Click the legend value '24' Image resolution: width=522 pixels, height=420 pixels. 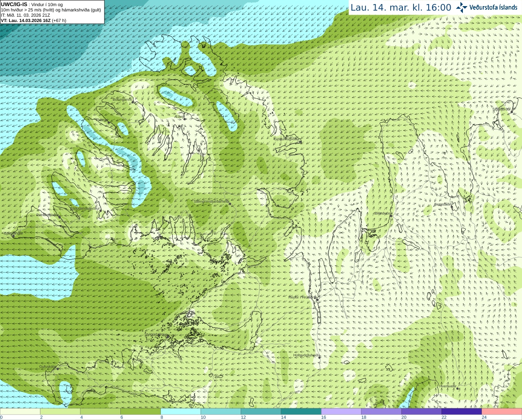(484, 417)
